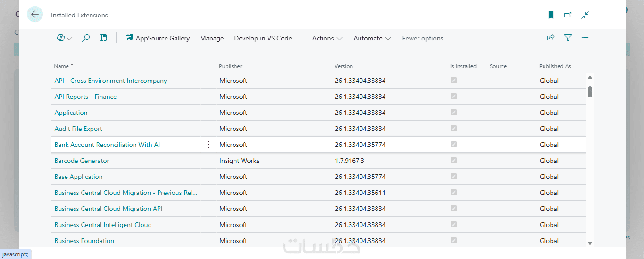This screenshot has height=259, width=644.
Task: Click the collapse page icon
Action: pyautogui.click(x=585, y=15)
